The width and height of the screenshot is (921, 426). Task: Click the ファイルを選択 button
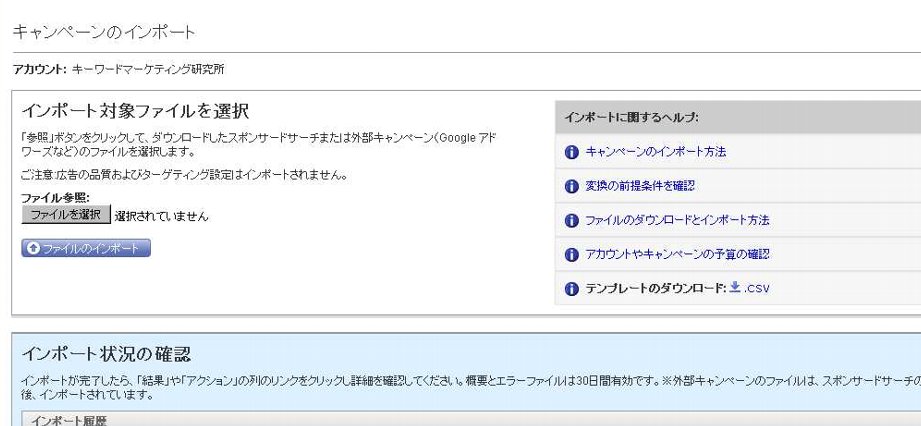coord(66,214)
